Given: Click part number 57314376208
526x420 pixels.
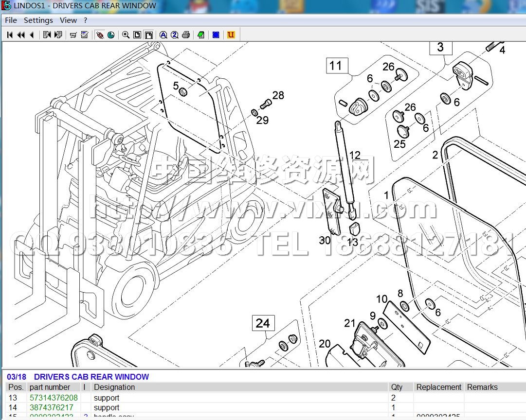Looking at the screenshot, I should (x=54, y=398).
